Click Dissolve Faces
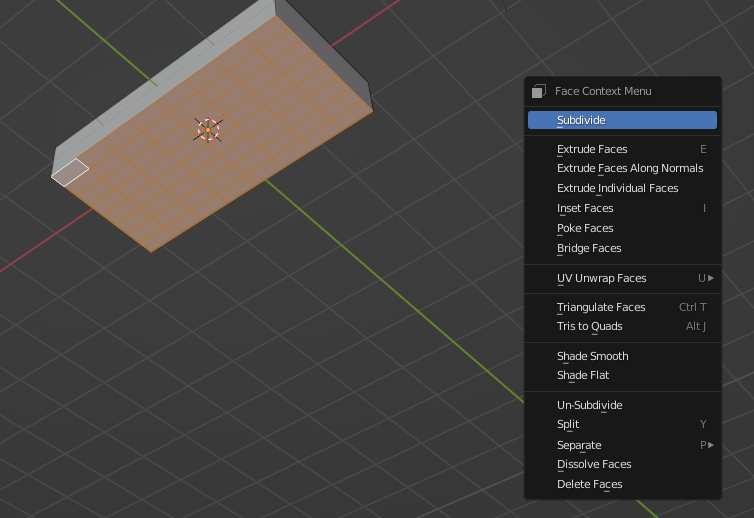This screenshot has height=518, width=754. (x=622, y=464)
